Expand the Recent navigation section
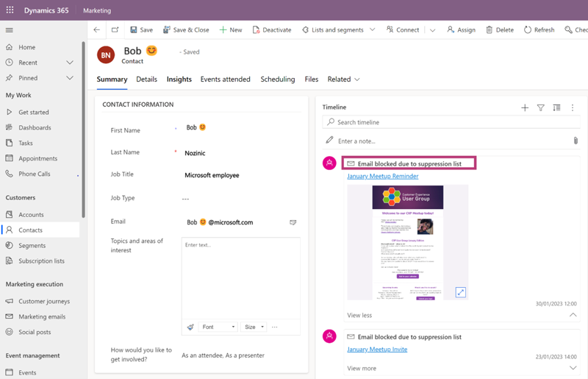This screenshot has width=588, height=379. 70,63
